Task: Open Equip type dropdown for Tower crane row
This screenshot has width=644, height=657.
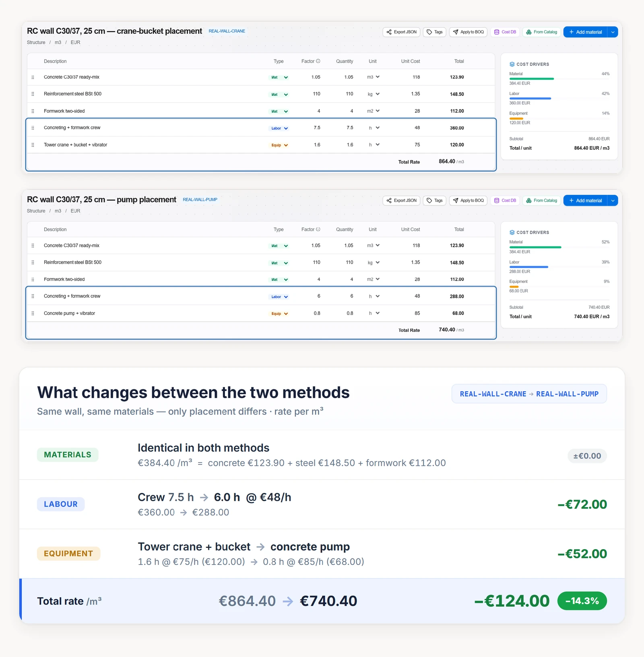Action: [279, 145]
